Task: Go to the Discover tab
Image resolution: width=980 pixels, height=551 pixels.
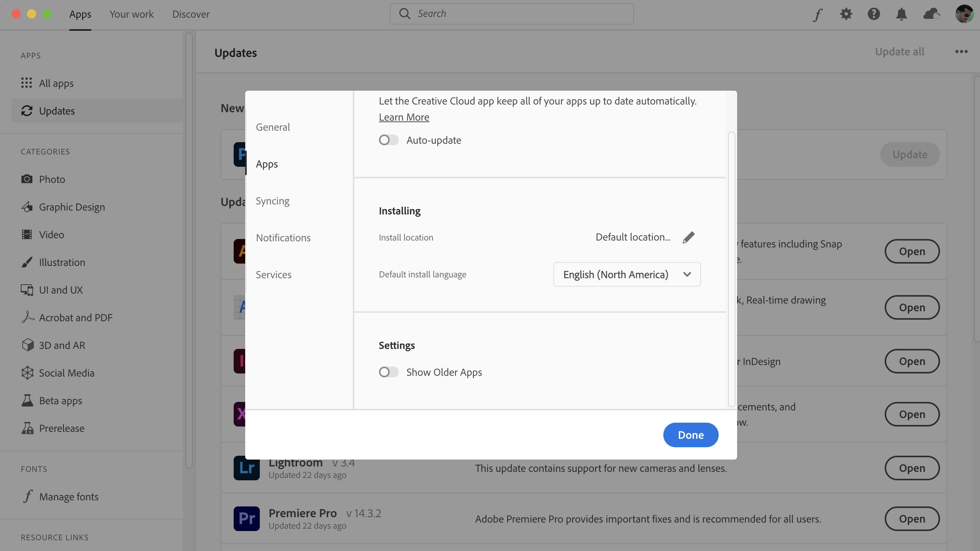Action: 190,14
